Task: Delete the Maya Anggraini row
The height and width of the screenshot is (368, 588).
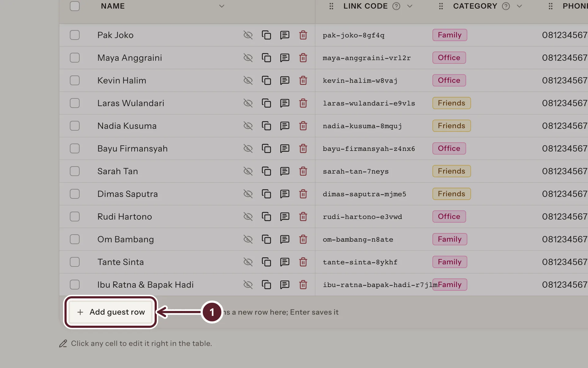Action: (303, 58)
